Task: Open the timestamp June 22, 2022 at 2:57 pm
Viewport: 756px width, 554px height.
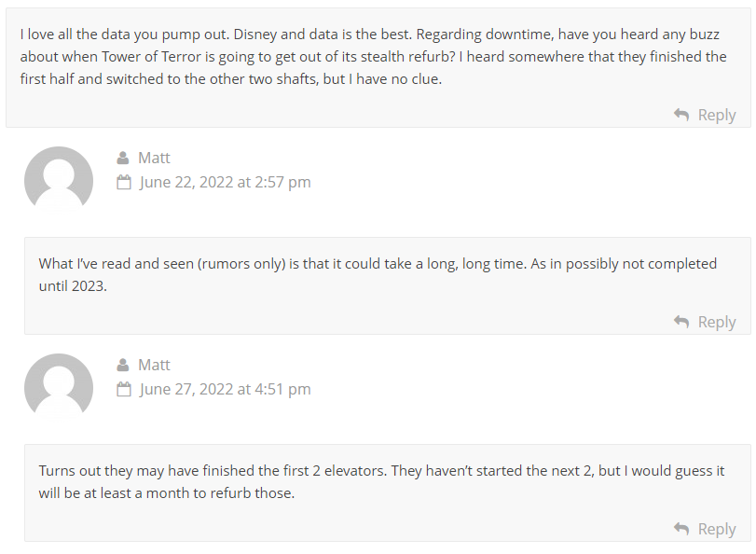Action: click(x=226, y=183)
